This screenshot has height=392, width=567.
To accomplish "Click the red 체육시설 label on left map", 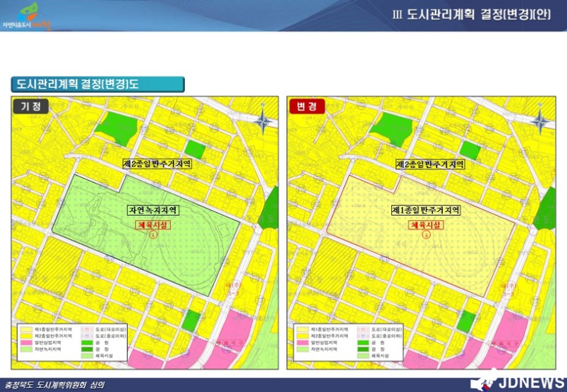I will 151,225.
